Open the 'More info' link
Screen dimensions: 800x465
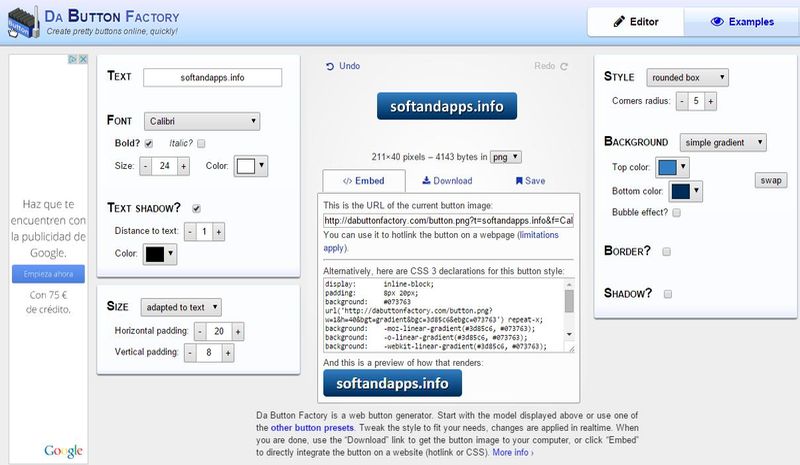[x=513, y=452]
